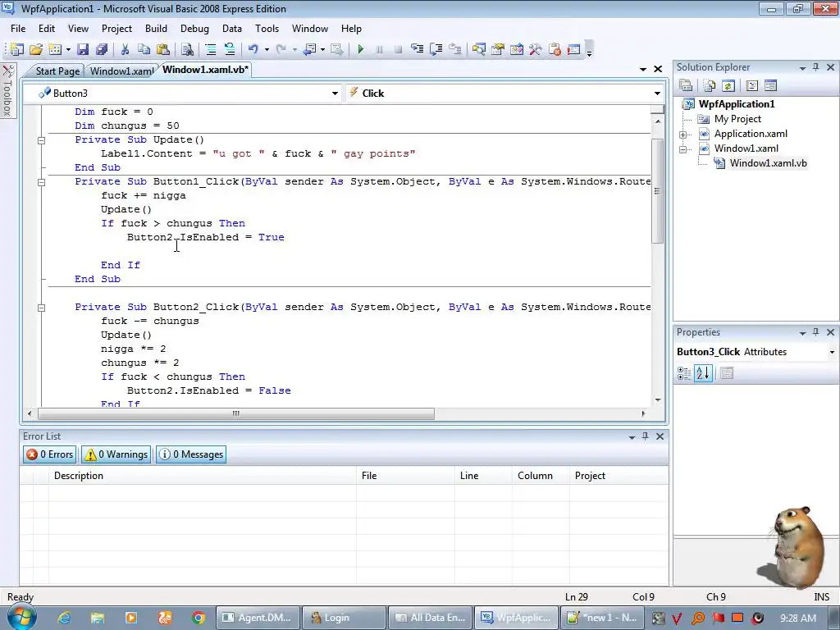Viewport: 840px width, 630px height.
Task: Toggle the Categorized view in Properties panel
Action: click(x=684, y=373)
